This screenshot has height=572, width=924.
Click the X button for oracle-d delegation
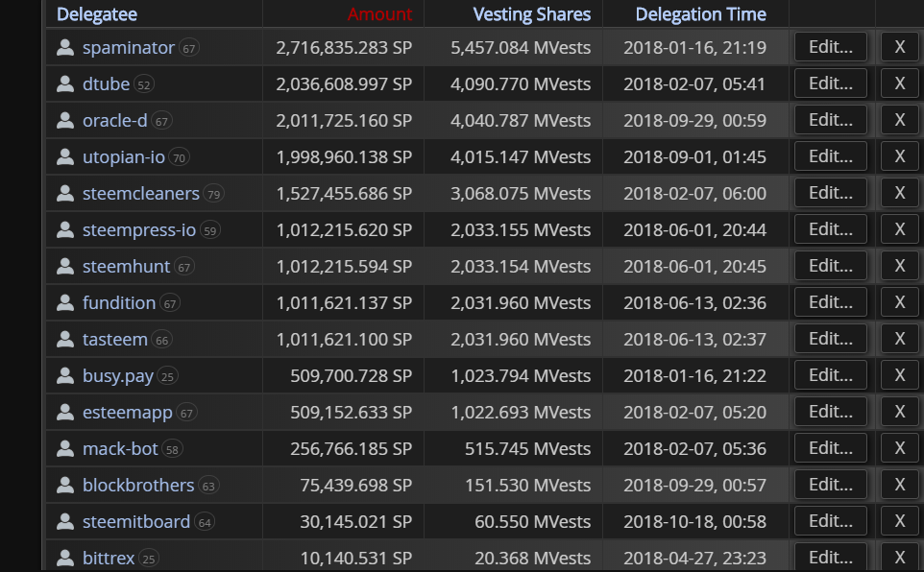pos(899,120)
